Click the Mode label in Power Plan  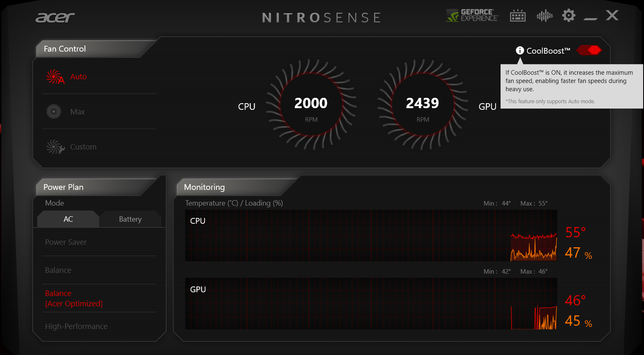(55, 203)
